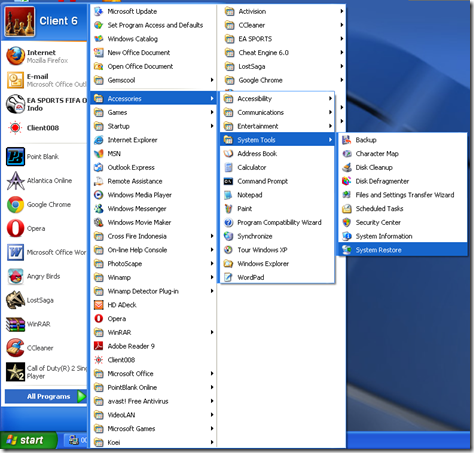Expand the Startup submenu arrow
The image size is (474, 453).
pos(212,126)
